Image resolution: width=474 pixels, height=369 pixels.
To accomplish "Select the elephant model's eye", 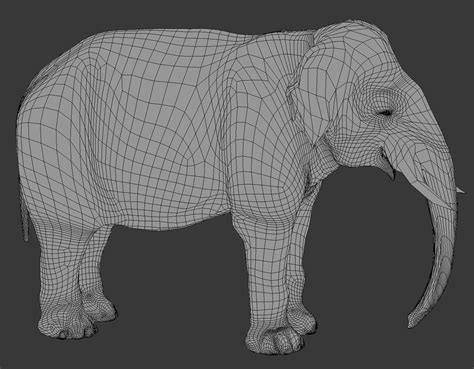I will (x=385, y=113).
